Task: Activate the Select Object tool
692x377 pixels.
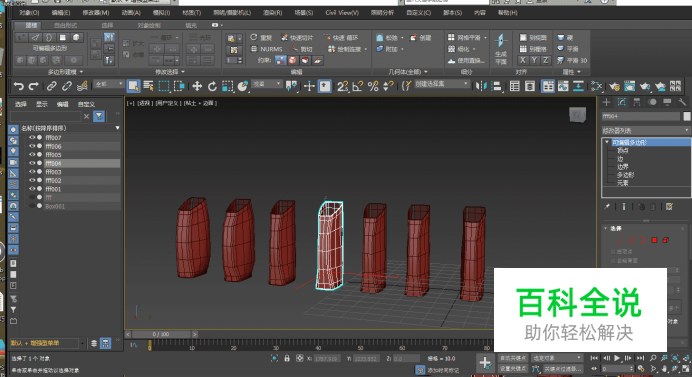Action: point(133,86)
